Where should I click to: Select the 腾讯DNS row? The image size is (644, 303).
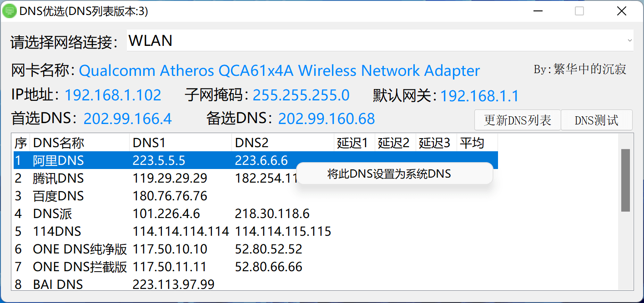[x=58, y=178]
